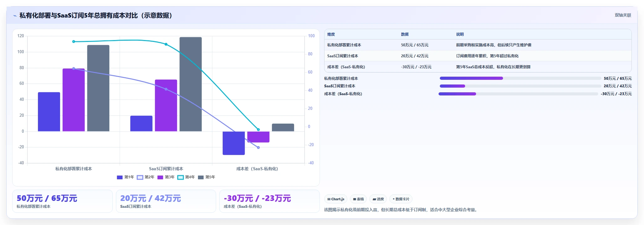Click table cell 20万元 / 42万元
Screen dimensions: 644x225
(415, 56)
